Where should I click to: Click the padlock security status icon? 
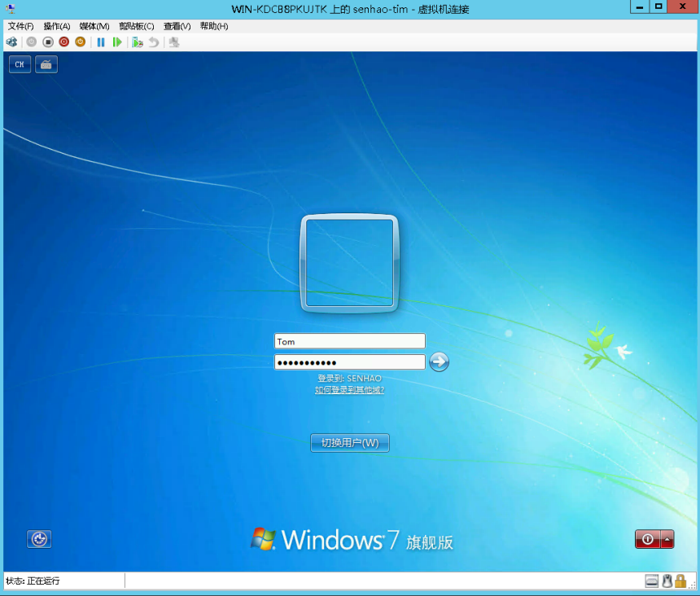(680, 581)
